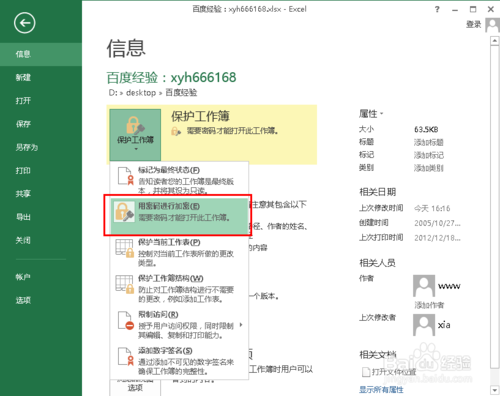Click the 保护工作簿 dropdown button
This screenshot has height=396, width=500.
[135, 135]
